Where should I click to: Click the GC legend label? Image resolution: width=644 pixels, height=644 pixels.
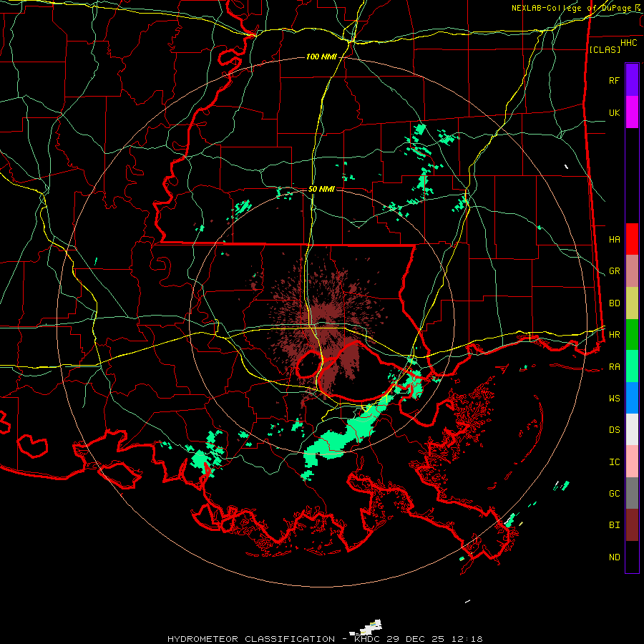pyautogui.click(x=615, y=494)
